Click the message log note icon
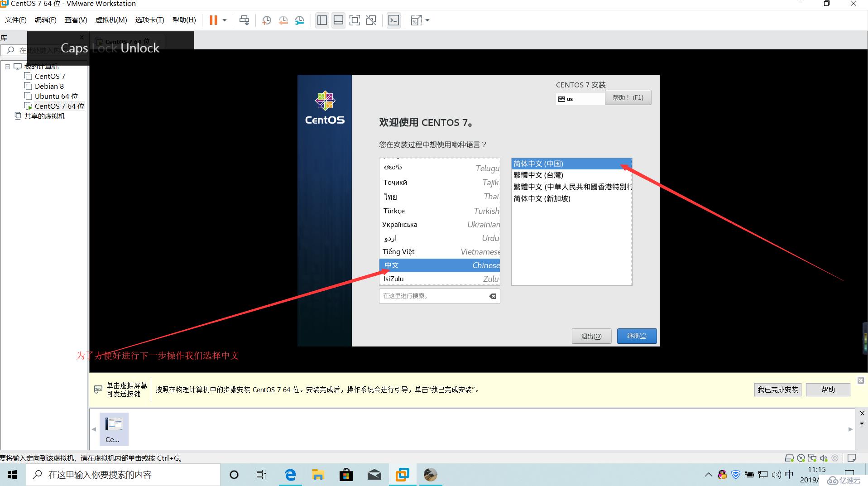Image resolution: width=868 pixels, height=486 pixels. click(x=851, y=458)
